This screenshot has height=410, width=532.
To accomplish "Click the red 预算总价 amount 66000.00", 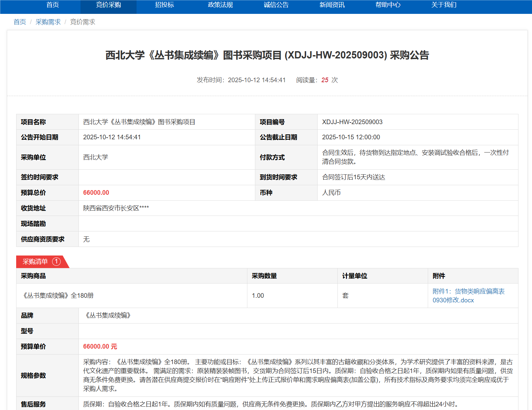I will click(96, 193).
